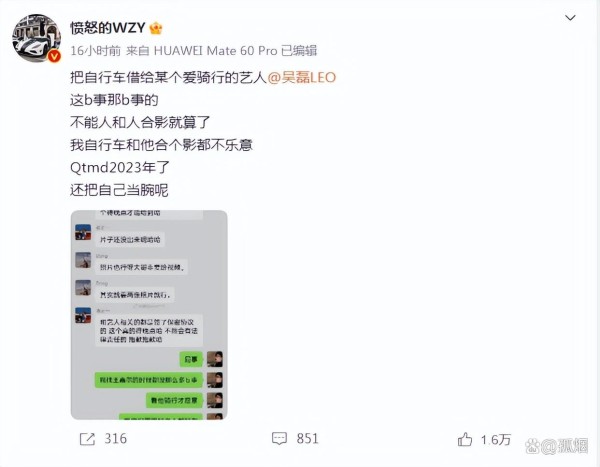The image size is (600, 467).
Task: Open the 851 comments count
Action: tap(307, 439)
